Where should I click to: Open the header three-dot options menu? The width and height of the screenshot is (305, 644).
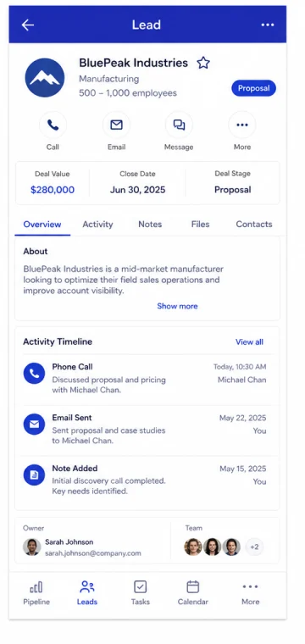tap(268, 25)
